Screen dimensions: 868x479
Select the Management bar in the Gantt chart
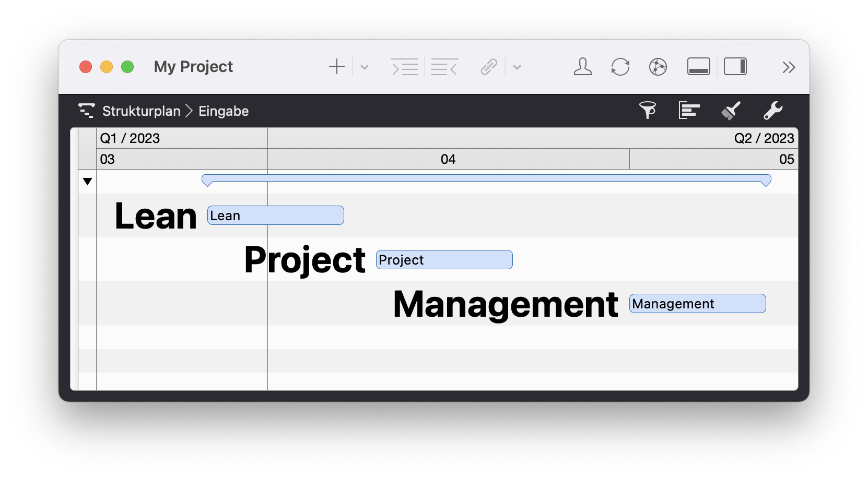pyautogui.click(x=698, y=303)
